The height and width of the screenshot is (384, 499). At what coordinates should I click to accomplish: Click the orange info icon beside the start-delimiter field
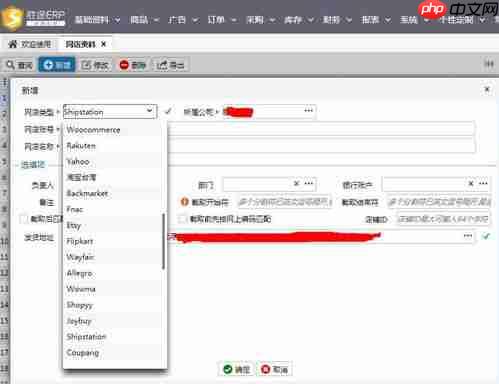tap(184, 202)
